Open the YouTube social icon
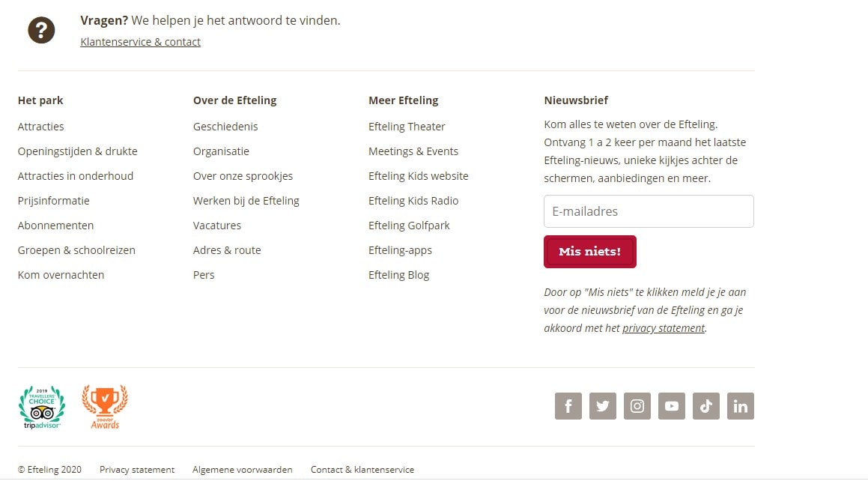 pos(672,406)
